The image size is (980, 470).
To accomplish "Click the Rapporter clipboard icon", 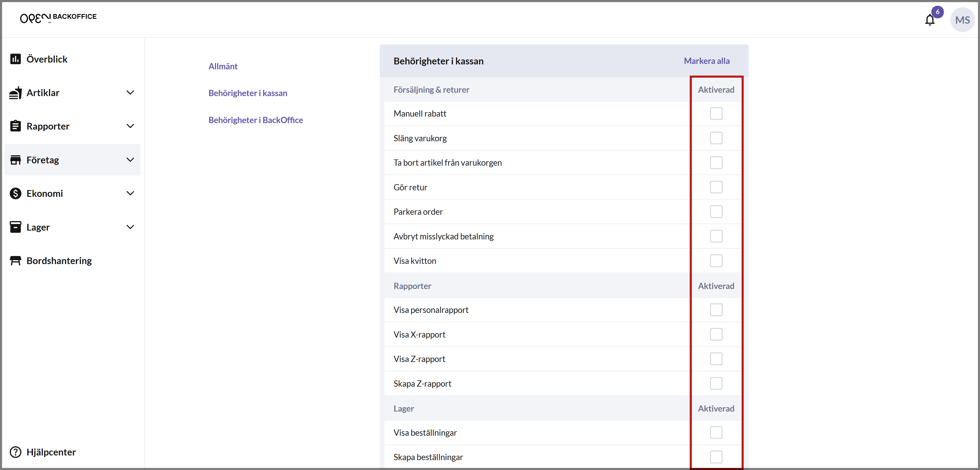I will coord(16,126).
